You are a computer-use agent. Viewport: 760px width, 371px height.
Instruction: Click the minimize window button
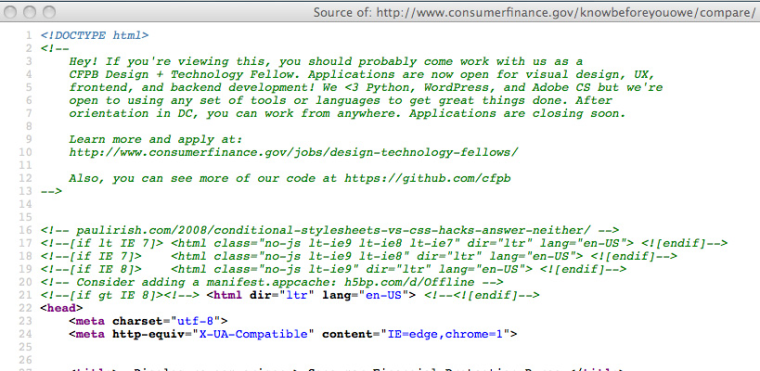pyautogui.click(x=30, y=12)
